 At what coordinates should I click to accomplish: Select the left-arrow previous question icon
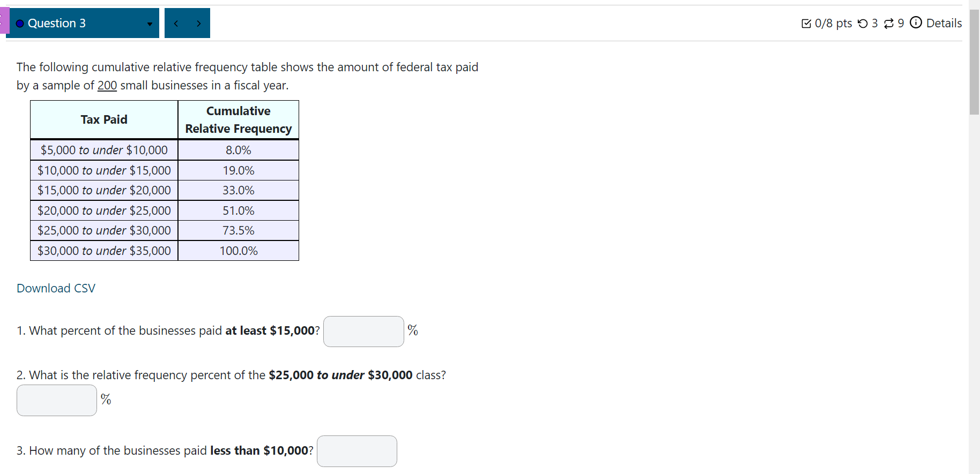[175, 23]
